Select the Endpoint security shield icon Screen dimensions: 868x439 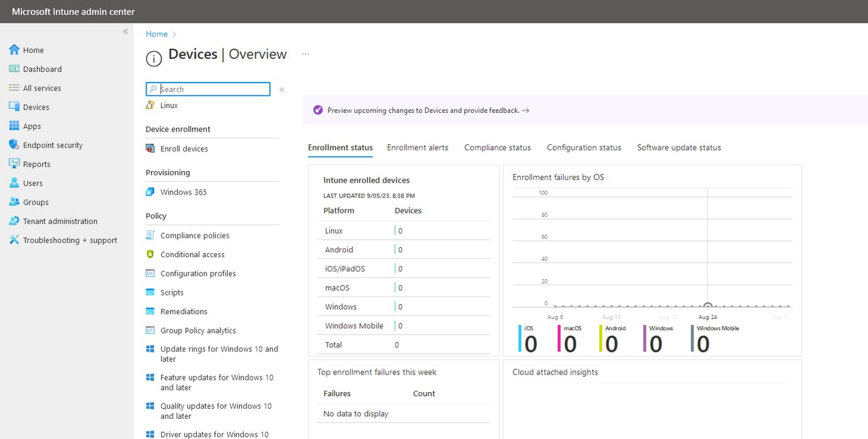[14, 145]
